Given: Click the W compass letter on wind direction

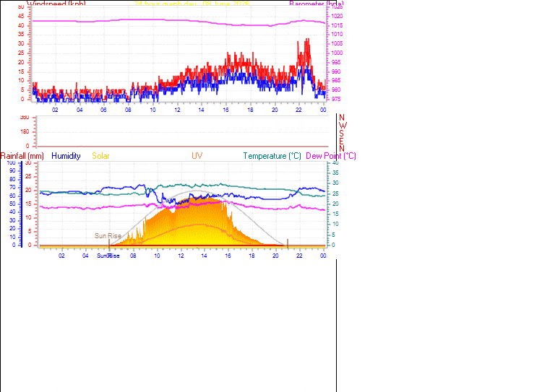Looking at the screenshot, I should [343, 126].
